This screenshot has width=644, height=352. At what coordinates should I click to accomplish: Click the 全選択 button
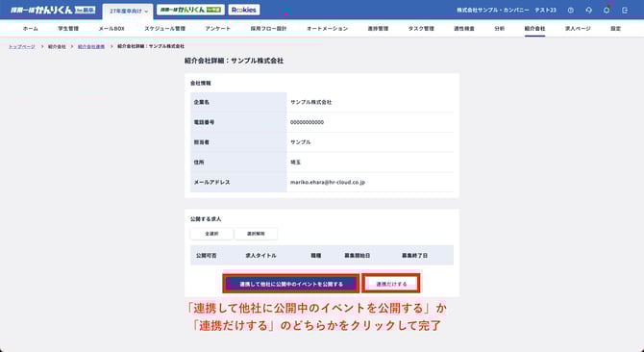(211, 234)
